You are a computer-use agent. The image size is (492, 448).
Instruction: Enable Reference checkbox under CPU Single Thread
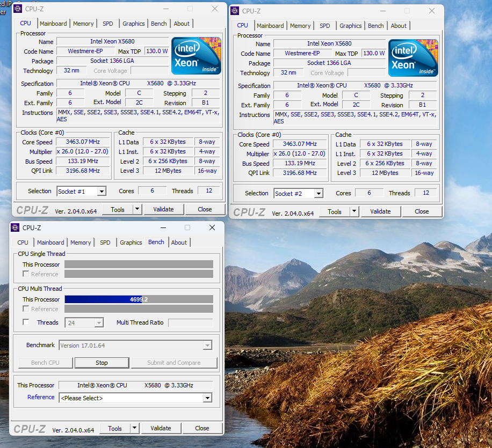26,274
